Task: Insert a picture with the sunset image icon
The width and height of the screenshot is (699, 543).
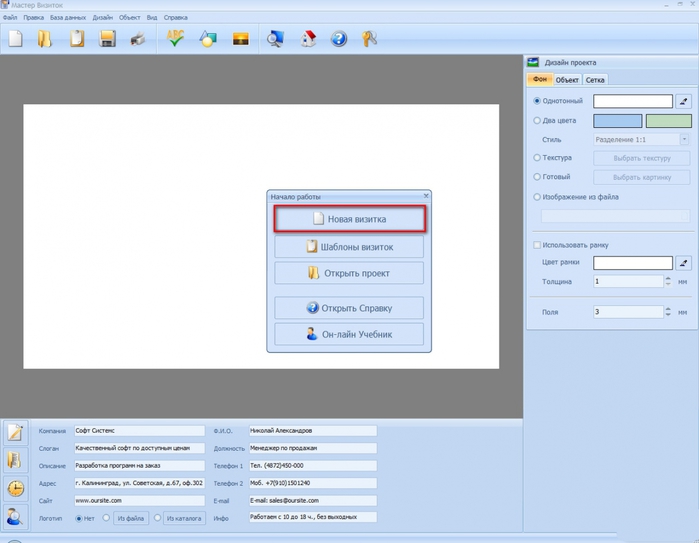Action: (241, 39)
